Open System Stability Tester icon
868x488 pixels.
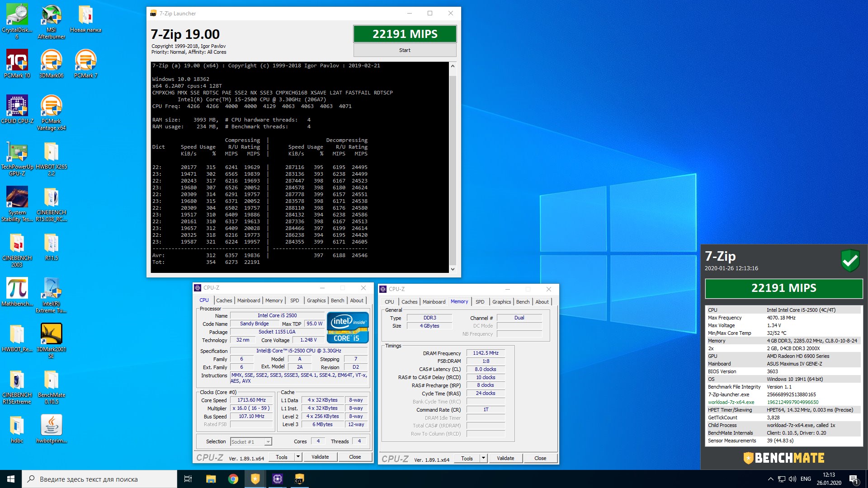(x=17, y=204)
